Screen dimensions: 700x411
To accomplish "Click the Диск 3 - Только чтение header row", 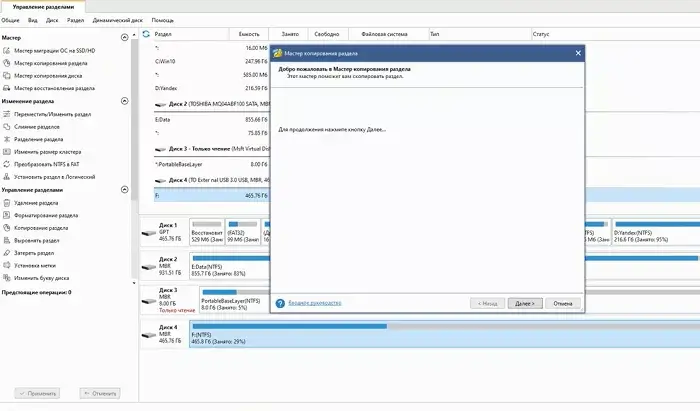I will (x=212, y=149).
